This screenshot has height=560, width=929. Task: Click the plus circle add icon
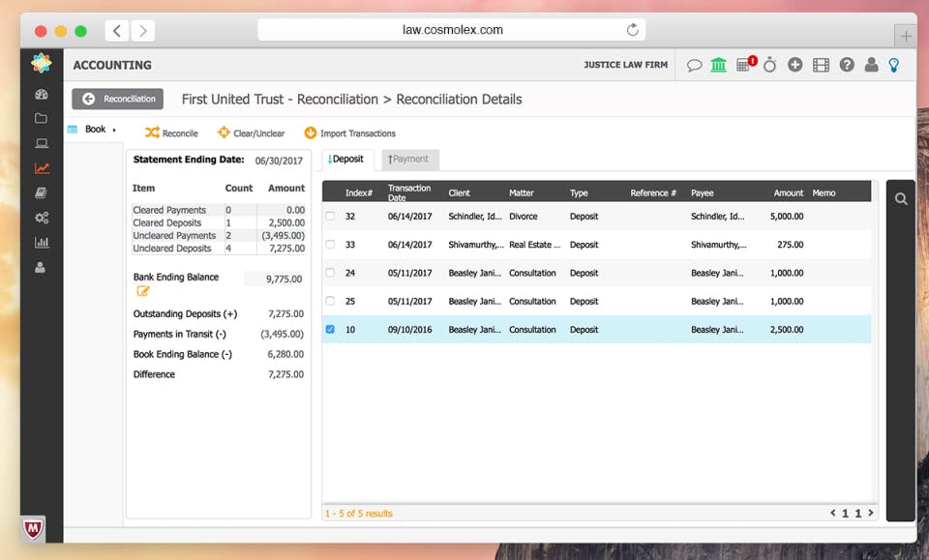click(795, 65)
